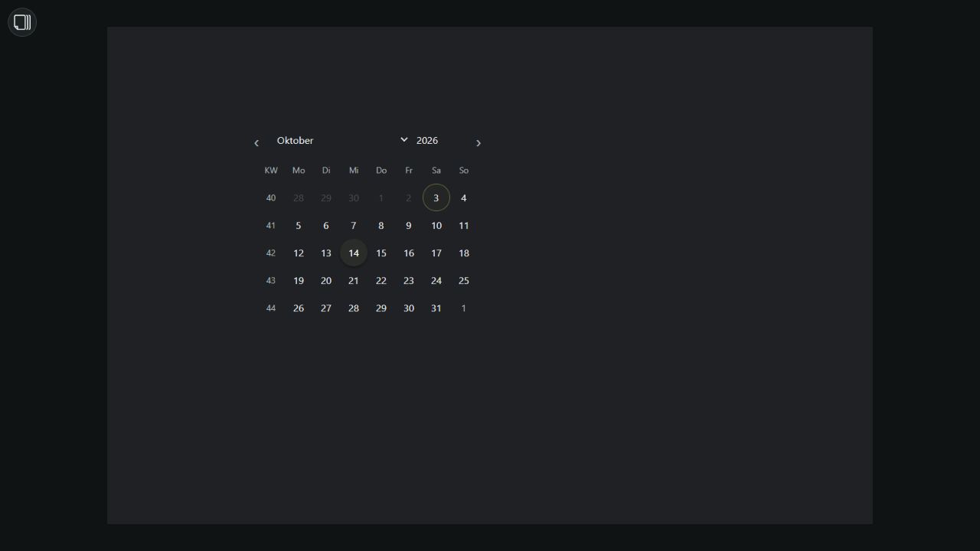This screenshot has width=980, height=551.
Task: Pick October 31 in the calendar
Action: click(x=436, y=308)
